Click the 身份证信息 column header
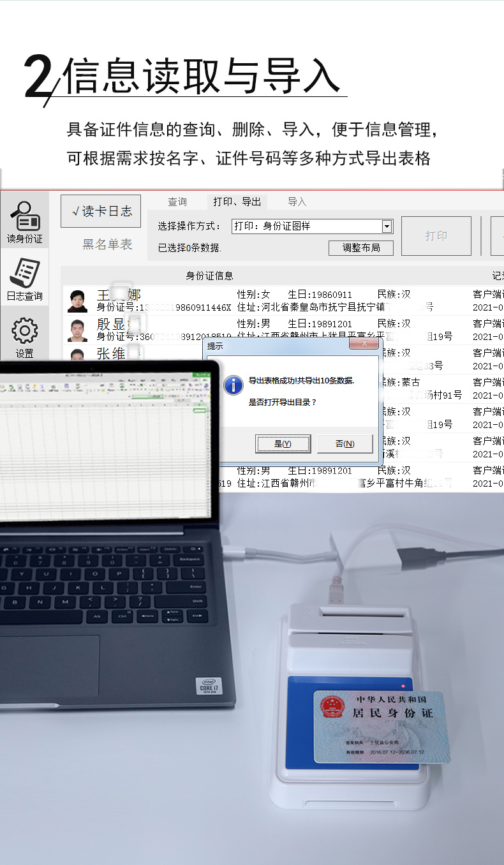The width and height of the screenshot is (504, 865). click(209, 276)
